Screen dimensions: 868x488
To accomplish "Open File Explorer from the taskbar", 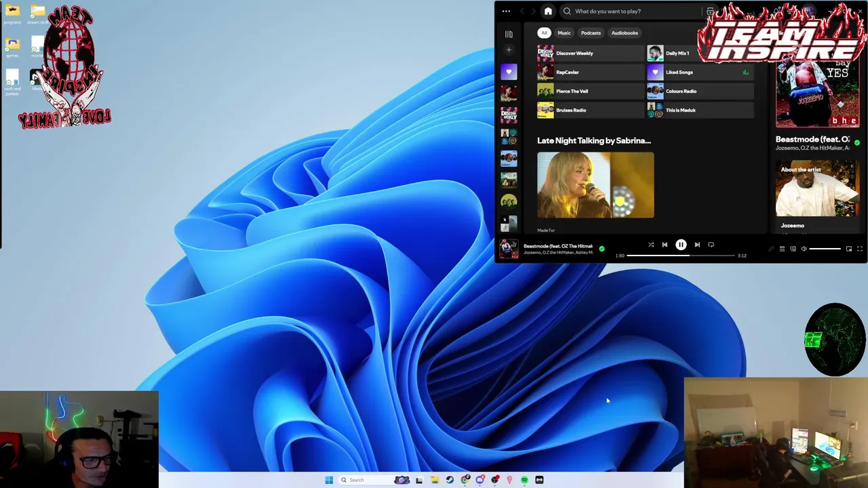I will point(435,480).
